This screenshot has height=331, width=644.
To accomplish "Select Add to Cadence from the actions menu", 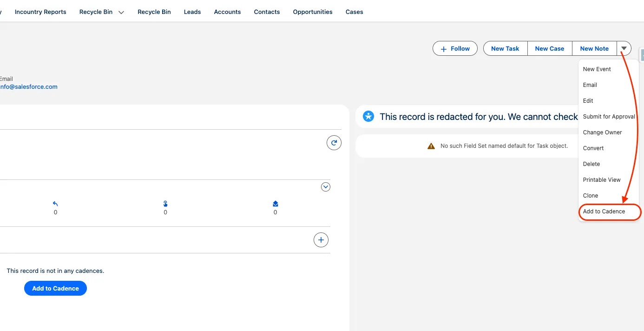I will coord(604,212).
